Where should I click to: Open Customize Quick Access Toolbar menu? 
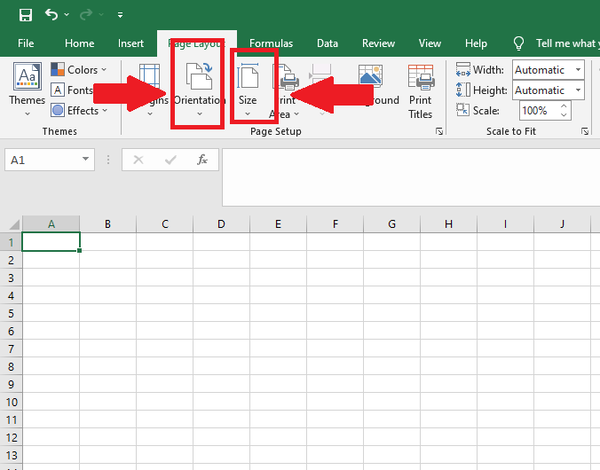(120, 15)
